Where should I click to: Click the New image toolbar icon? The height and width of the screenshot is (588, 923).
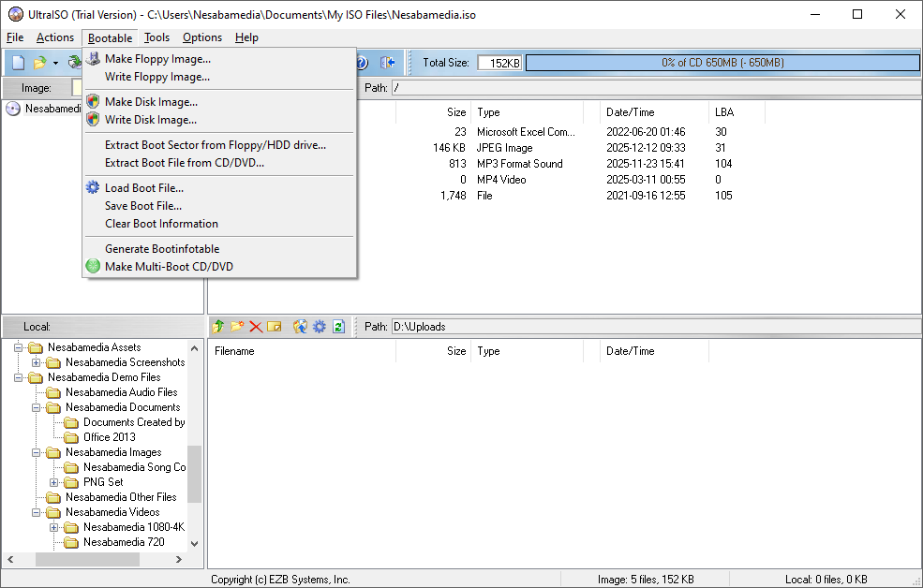point(18,63)
